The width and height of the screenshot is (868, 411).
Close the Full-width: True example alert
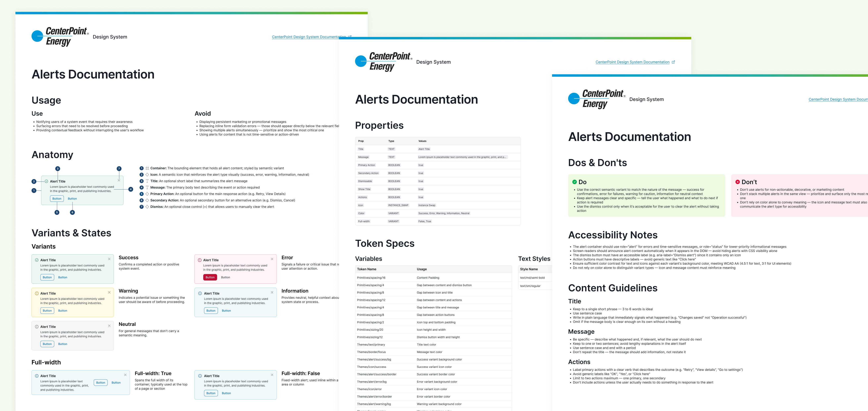(125, 375)
